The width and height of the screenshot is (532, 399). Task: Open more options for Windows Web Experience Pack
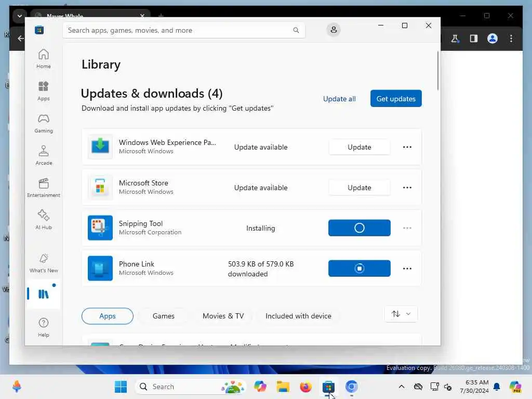coord(407,147)
